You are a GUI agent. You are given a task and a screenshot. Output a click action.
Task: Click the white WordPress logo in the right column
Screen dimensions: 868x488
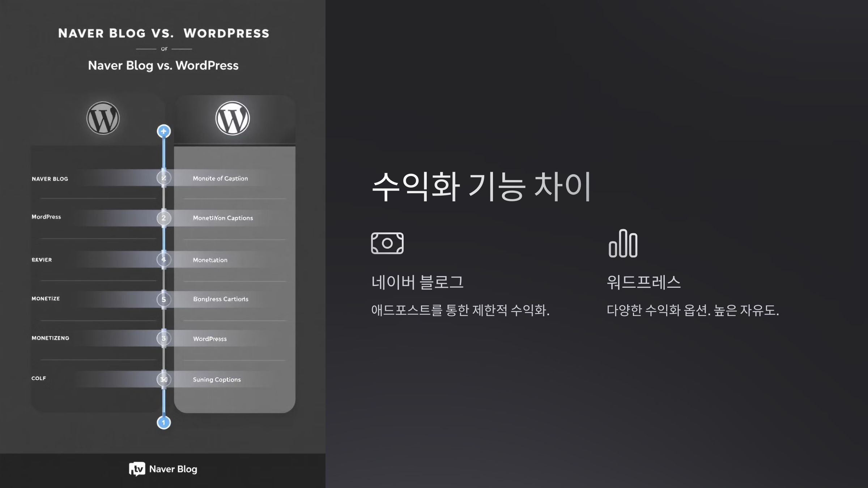(233, 118)
